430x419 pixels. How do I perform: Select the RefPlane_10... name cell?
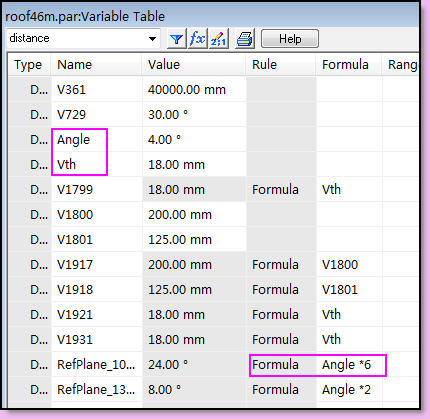[96, 365]
